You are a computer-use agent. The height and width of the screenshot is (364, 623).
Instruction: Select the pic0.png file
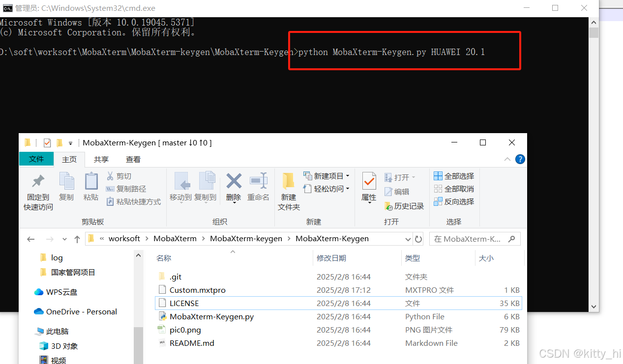[338, 330]
